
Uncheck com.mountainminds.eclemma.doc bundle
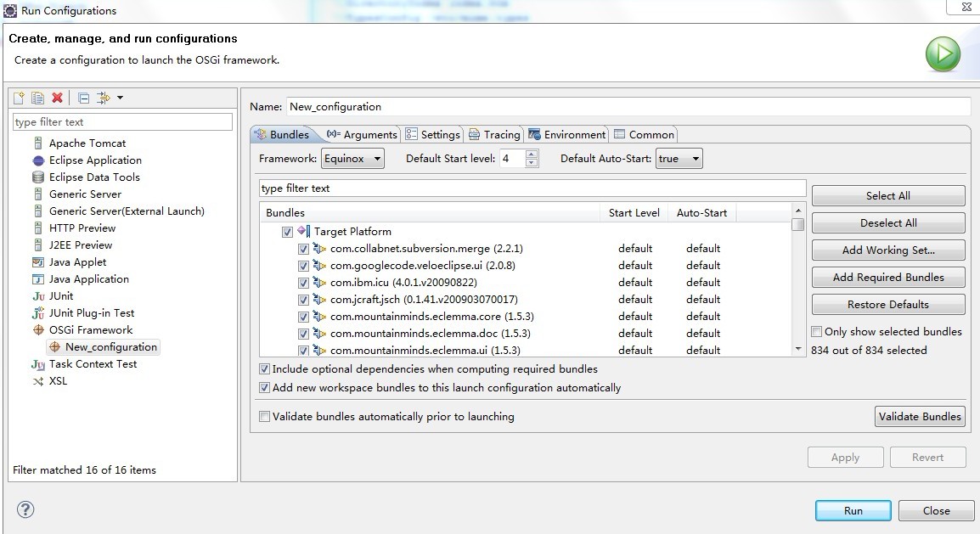click(303, 334)
